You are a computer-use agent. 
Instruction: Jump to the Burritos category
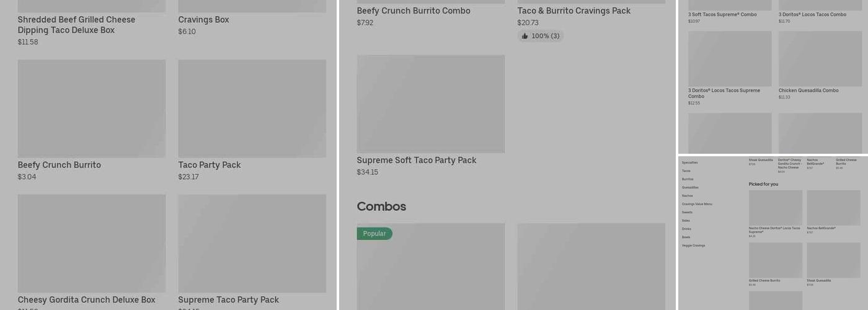tap(688, 179)
